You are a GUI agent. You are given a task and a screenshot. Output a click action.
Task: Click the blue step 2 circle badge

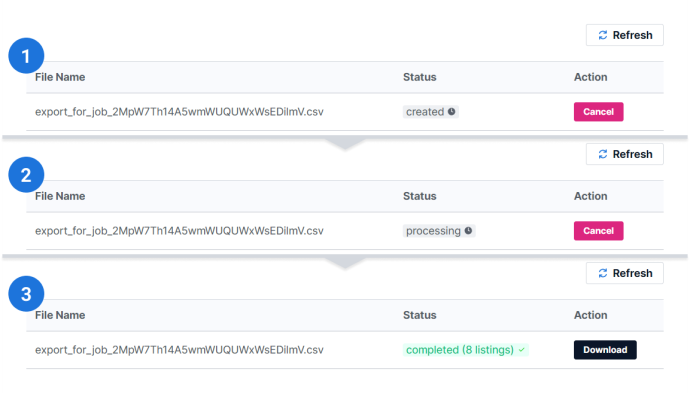[x=26, y=175]
